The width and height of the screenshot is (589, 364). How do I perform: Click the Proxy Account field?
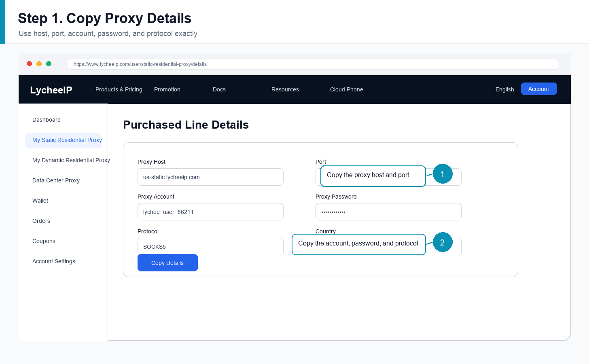(210, 212)
